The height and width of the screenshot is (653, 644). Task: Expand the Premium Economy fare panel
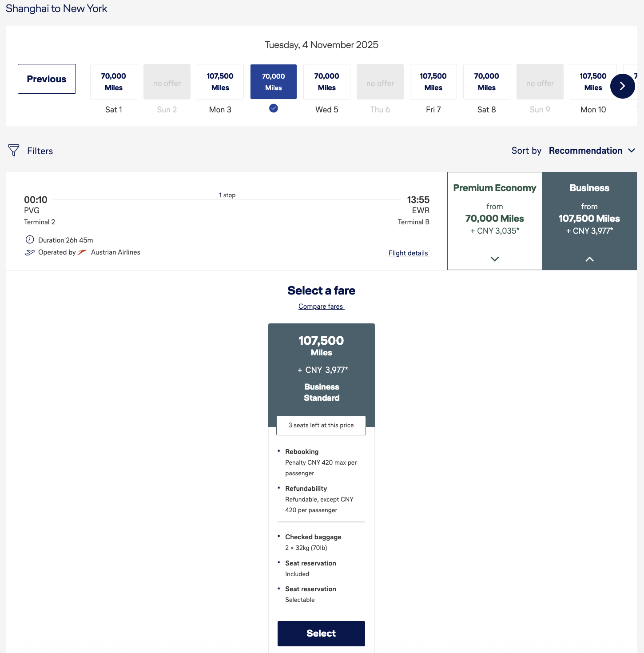(495, 221)
